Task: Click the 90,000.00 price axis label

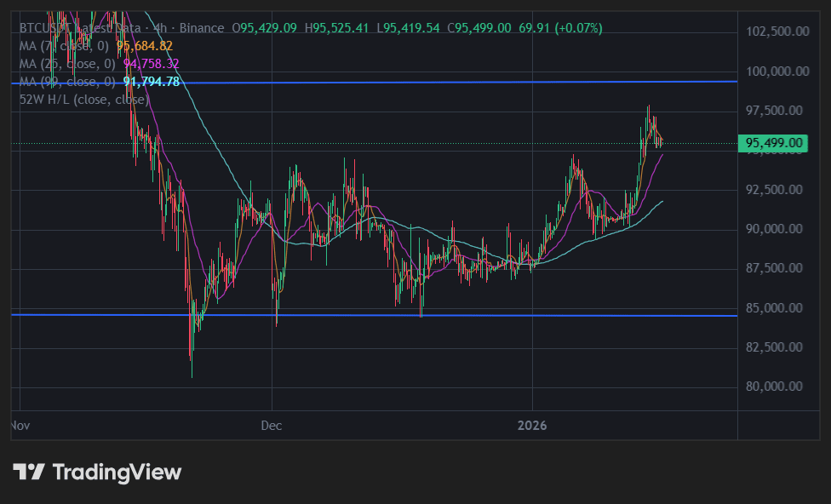Action: point(774,228)
